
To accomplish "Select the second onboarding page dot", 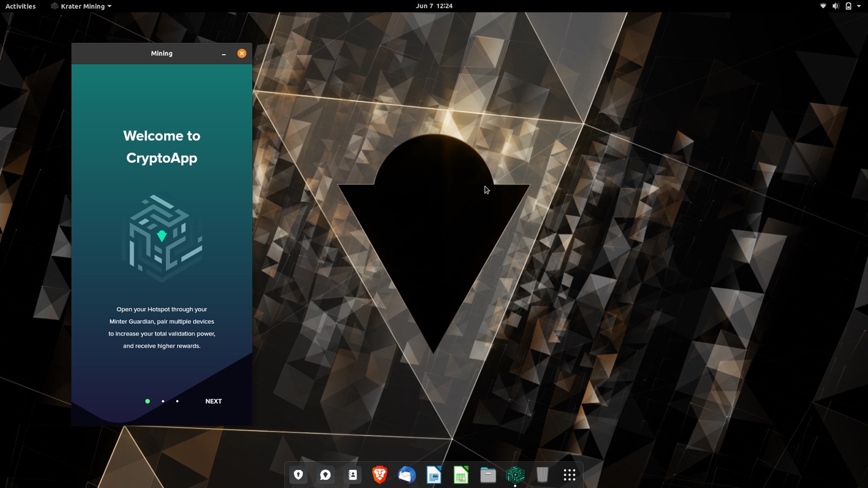I will pos(163,401).
